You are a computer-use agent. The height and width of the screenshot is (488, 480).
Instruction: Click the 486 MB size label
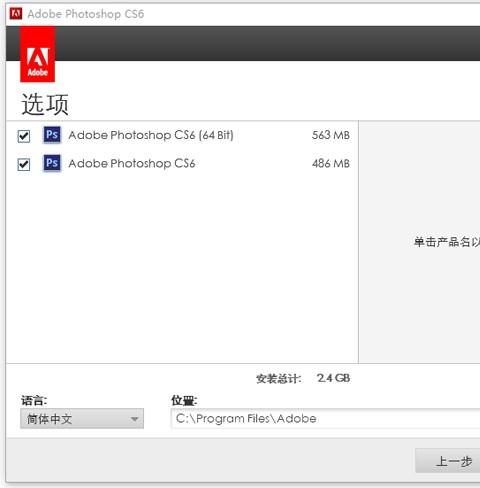pyautogui.click(x=331, y=163)
